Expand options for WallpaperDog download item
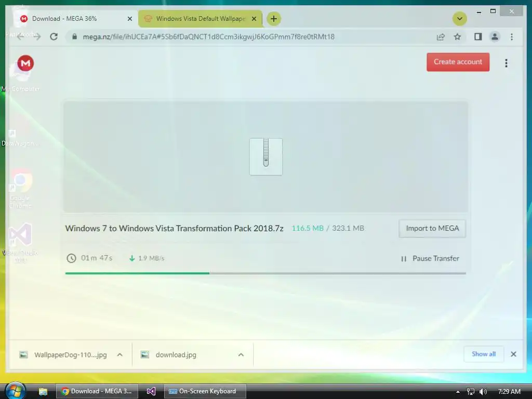 coord(120,355)
